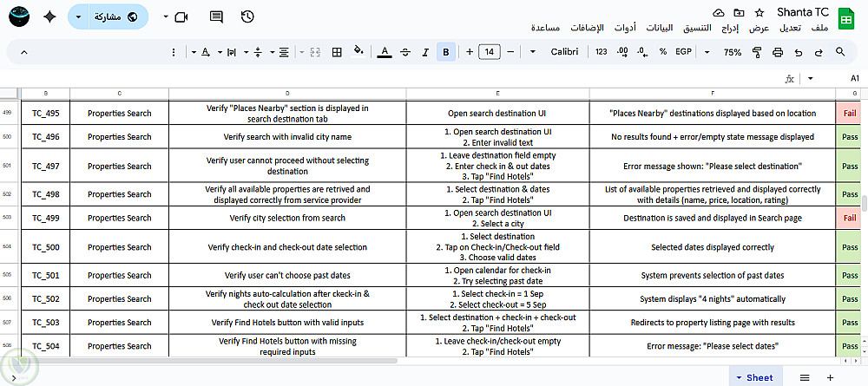Open share options arrow beside مشاركة
The image size is (868, 386).
78,17
